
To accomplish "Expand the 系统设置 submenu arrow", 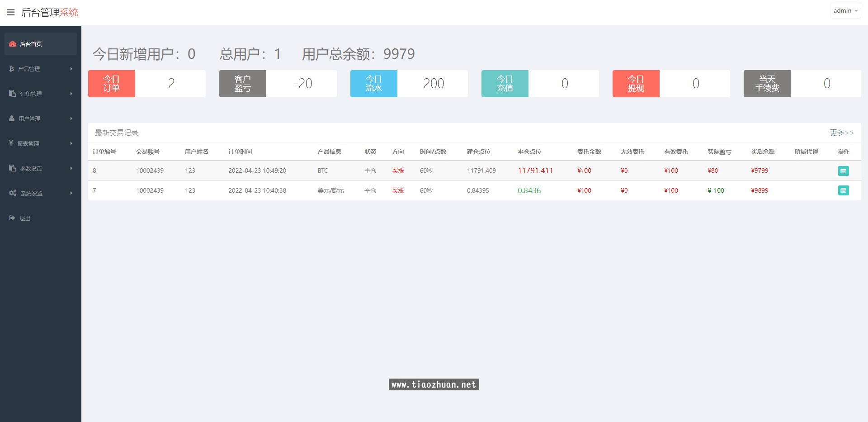I will (x=71, y=193).
